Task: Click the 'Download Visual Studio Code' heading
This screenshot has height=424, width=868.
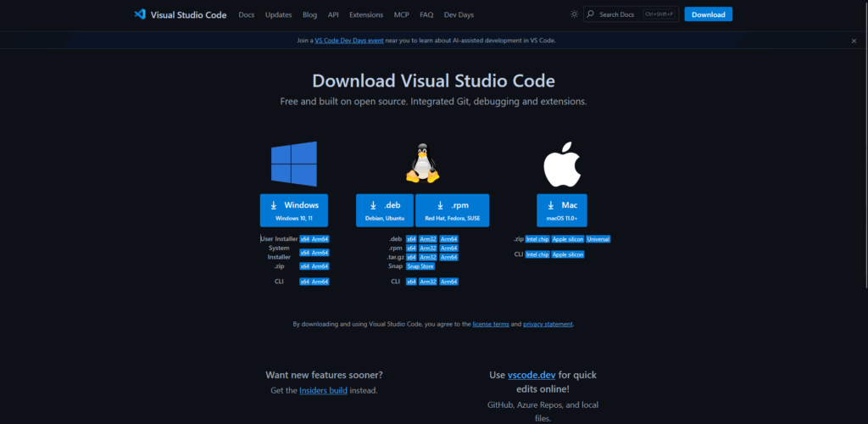Action: tap(433, 81)
